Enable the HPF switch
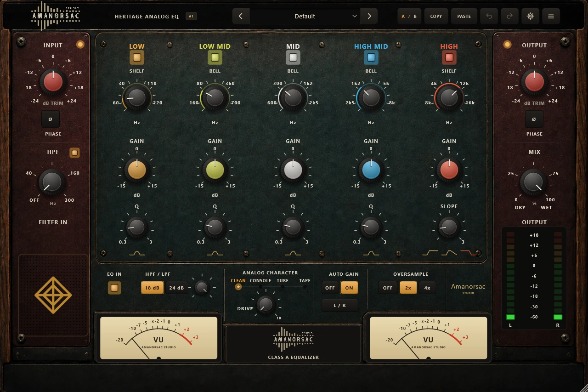Screen dimensions: 588x392 74,153
